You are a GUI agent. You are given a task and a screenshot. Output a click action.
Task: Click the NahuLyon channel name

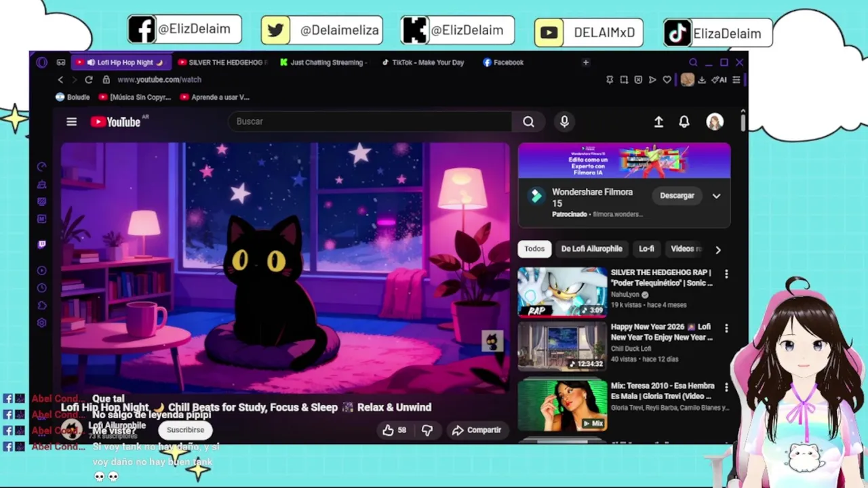click(x=625, y=295)
